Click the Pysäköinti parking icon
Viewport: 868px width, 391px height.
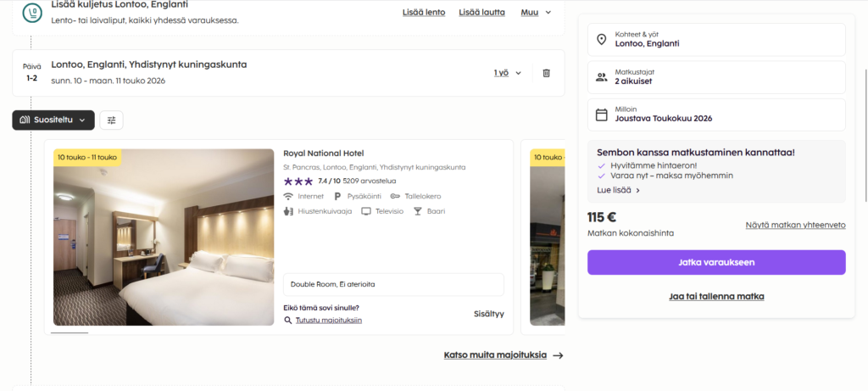tap(337, 196)
